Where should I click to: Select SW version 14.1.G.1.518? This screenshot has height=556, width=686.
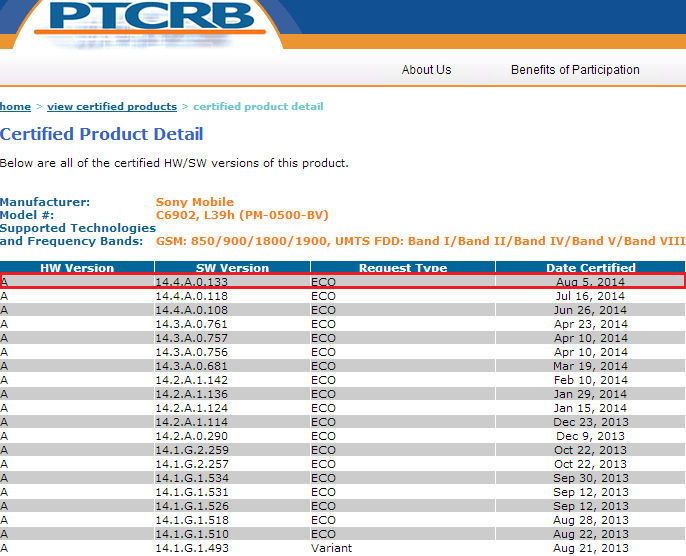[x=192, y=520]
